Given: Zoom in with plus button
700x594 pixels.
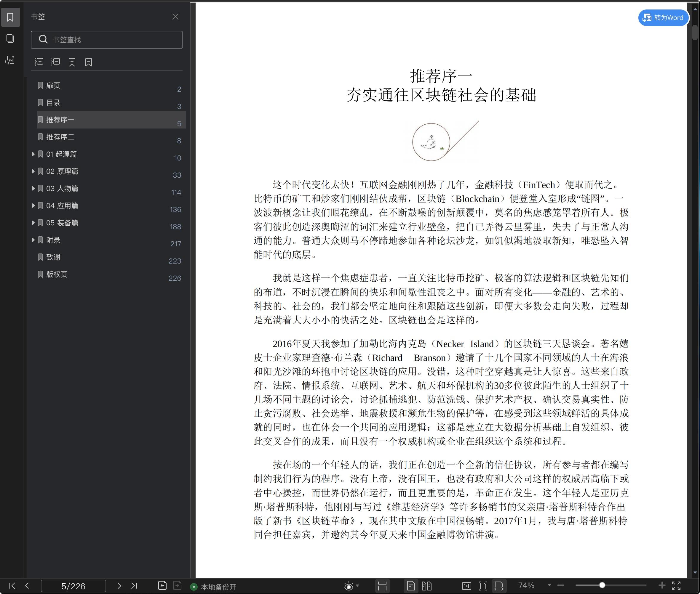Looking at the screenshot, I should [662, 586].
